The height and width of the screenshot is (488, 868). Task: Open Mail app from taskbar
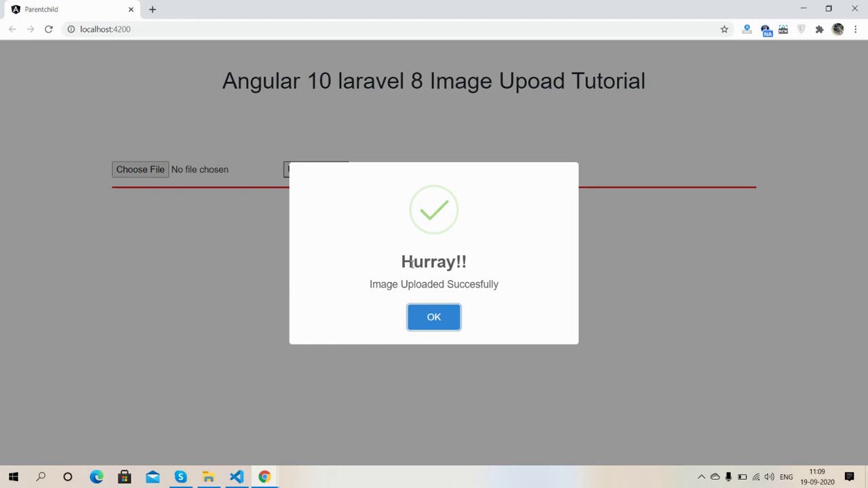(x=153, y=477)
